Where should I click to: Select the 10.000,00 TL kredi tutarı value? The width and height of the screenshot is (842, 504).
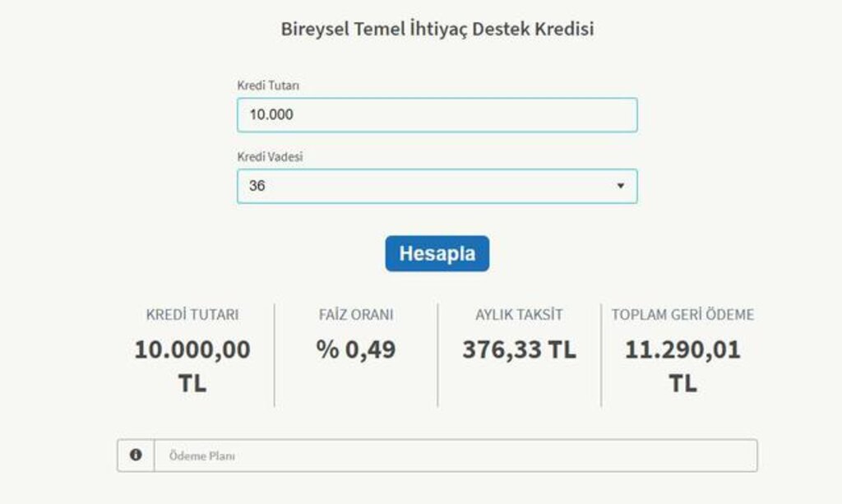192,366
